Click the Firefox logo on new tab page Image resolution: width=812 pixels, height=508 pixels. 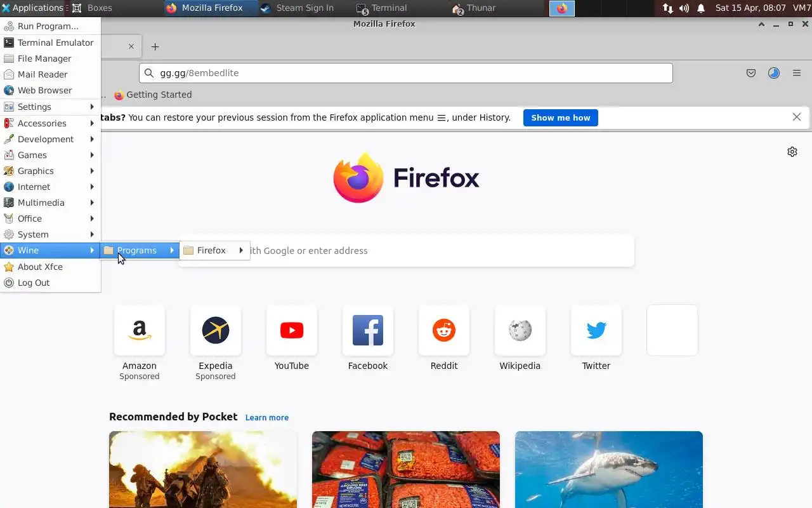tap(406, 178)
